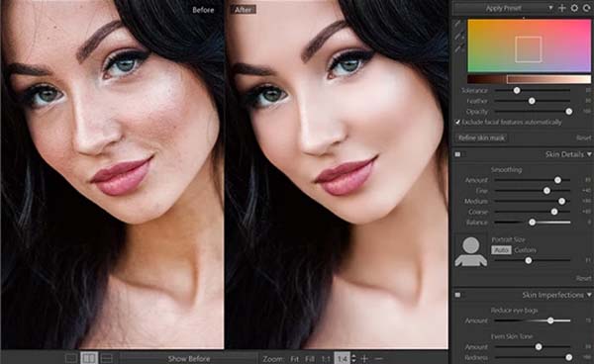
Task: Click the skin tone luminance bar
Action: coord(529,79)
